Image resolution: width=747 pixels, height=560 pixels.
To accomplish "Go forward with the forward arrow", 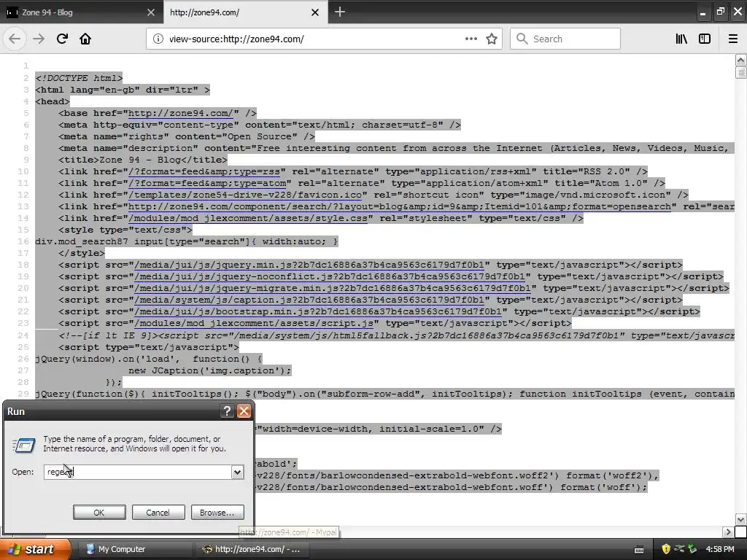I will (x=39, y=39).
